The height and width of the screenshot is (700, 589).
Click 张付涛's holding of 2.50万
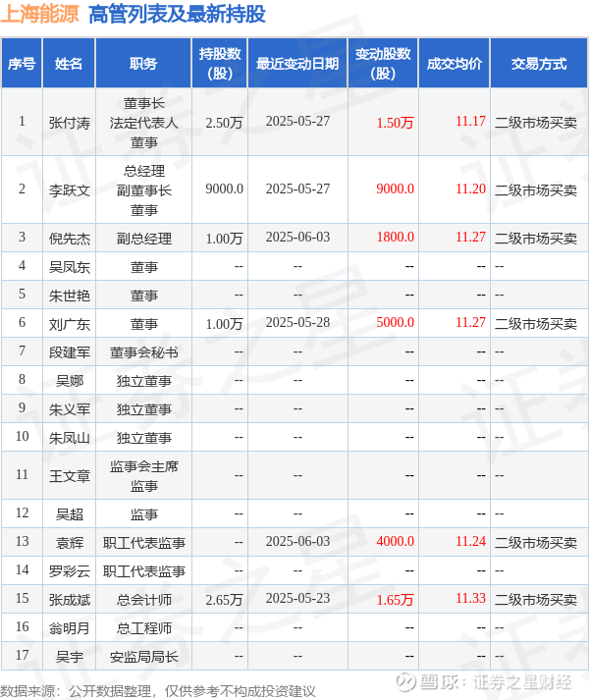point(224,123)
